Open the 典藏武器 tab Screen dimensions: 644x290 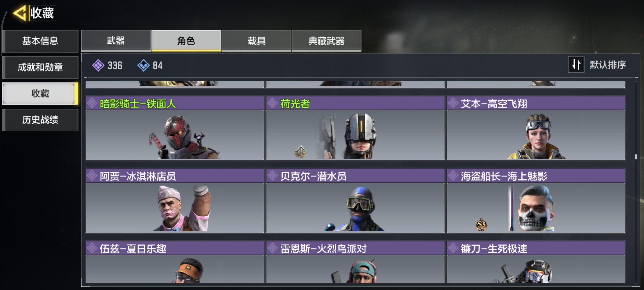pyautogui.click(x=326, y=41)
